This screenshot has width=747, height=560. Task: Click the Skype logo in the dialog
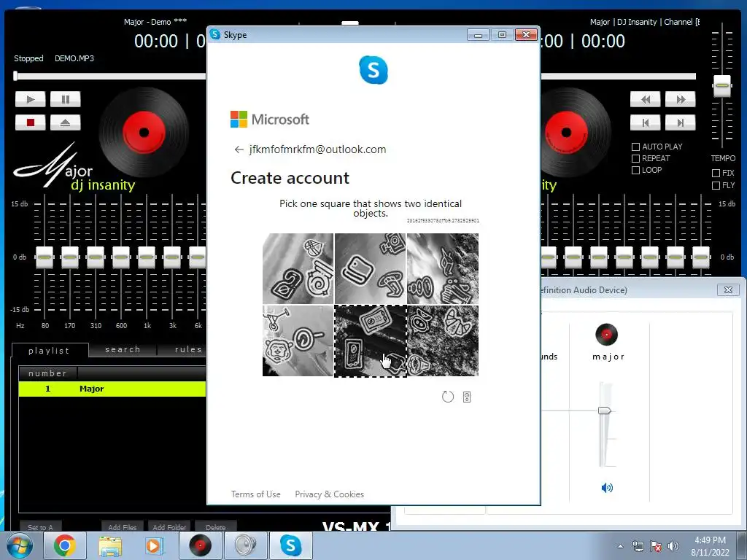pos(373,71)
